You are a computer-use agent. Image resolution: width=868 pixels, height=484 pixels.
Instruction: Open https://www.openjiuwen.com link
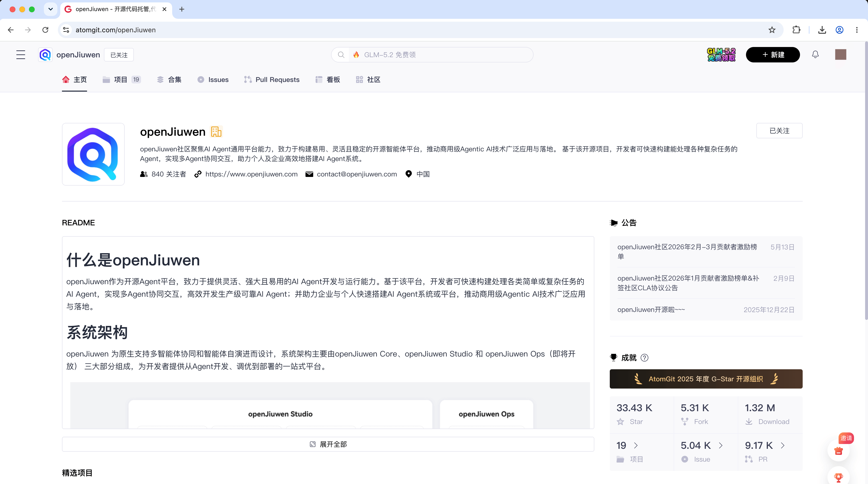coord(251,174)
